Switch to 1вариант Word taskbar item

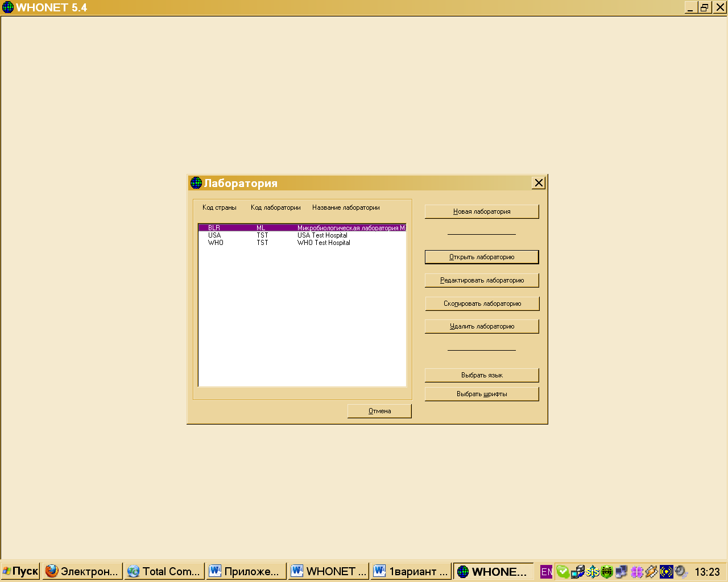pos(410,571)
